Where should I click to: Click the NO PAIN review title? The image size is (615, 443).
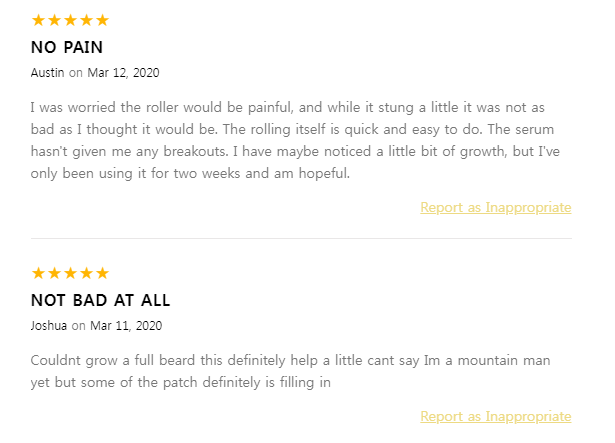[67, 47]
